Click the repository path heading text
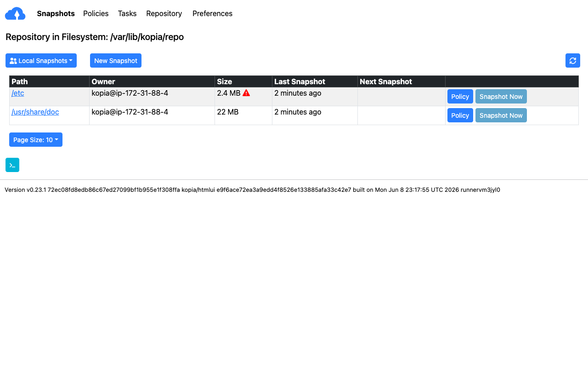Image resolution: width=588 pixels, height=368 pixels. tap(95, 37)
